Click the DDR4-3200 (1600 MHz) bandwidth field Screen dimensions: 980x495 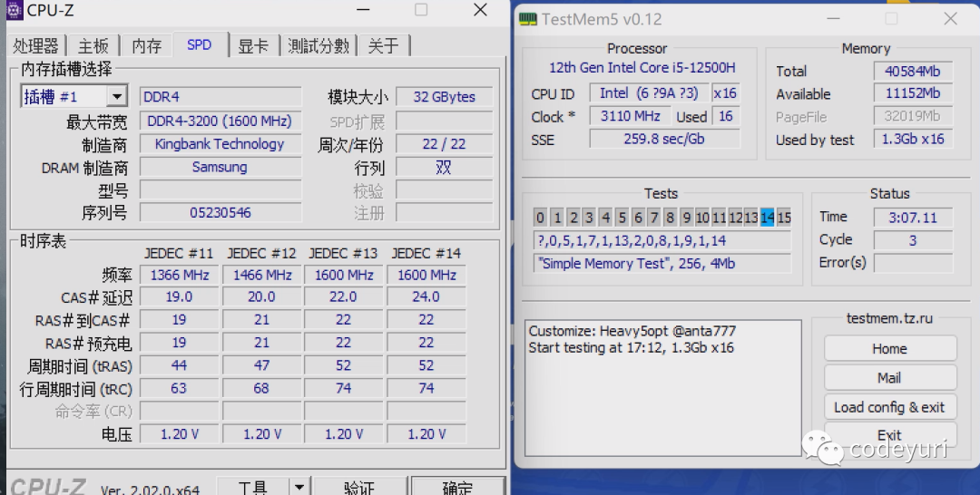point(220,121)
